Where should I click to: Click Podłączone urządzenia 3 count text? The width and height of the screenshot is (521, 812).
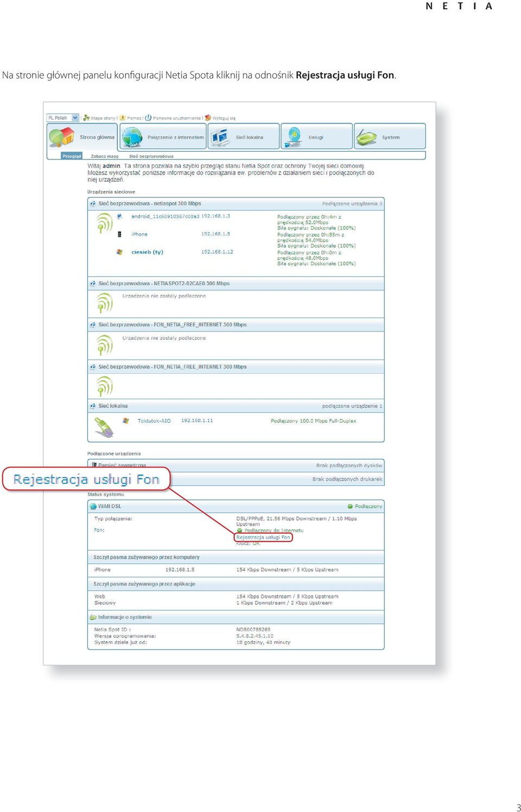(x=352, y=204)
